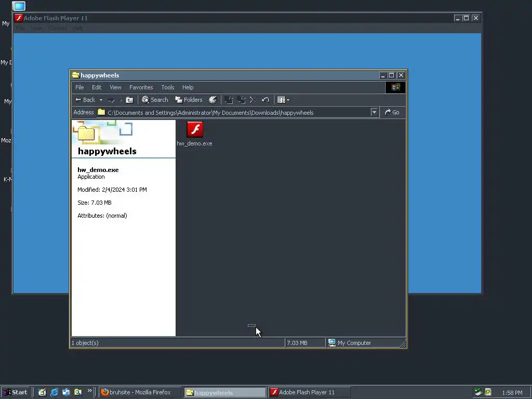The image size is (532, 399).
Task: Maximize the Adobe Flash Player 11 window
Action: click(466, 18)
